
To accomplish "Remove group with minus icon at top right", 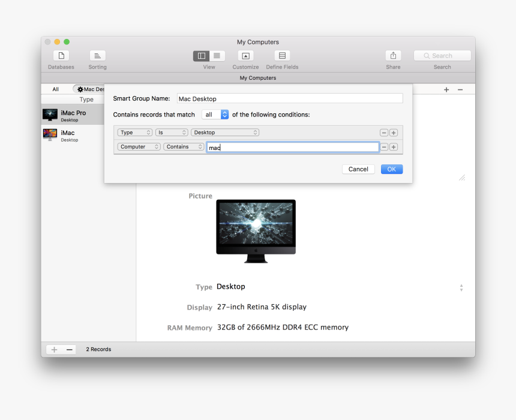I will [x=460, y=89].
